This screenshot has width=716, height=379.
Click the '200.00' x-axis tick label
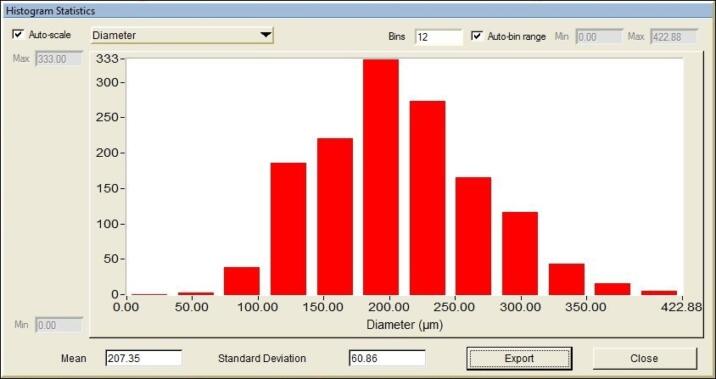(x=389, y=307)
